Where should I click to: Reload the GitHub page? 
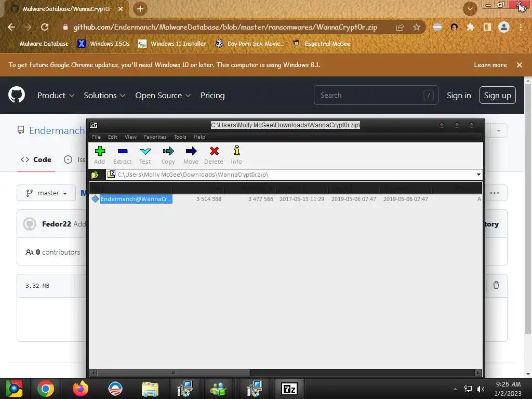tap(45, 27)
